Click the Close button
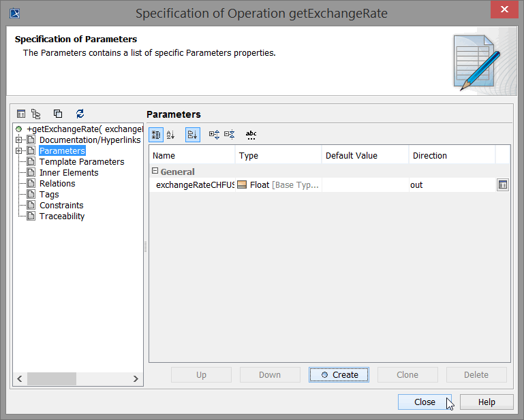The image size is (524, 420). pos(425,402)
